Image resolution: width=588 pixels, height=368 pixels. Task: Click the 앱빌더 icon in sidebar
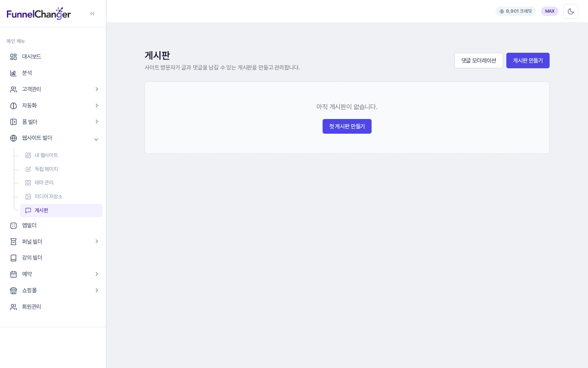(x=13, y=226)
